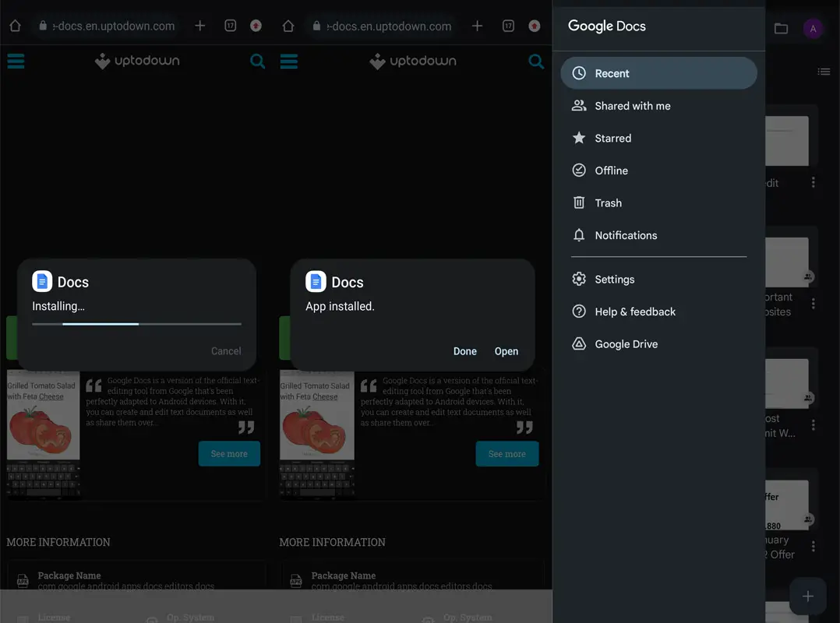Image resolution: width=840 pixels, height=623 pixels.
Task: Tap the account avatar A in Docs
Action: pyautogui.click(x=814, y=28)
